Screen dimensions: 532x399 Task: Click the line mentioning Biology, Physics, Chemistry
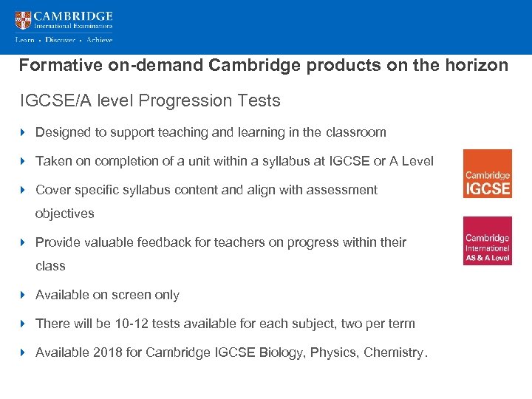(231, 352)
